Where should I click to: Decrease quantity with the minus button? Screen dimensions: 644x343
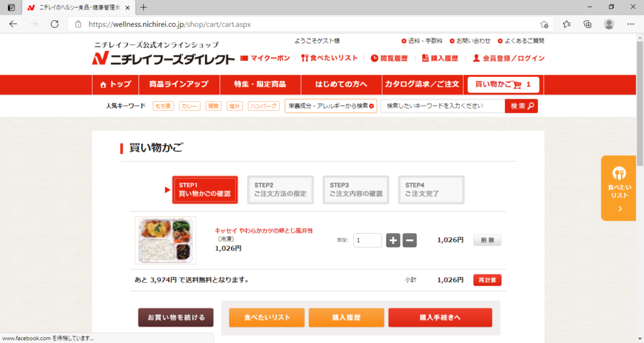click(x=409, y=240)
